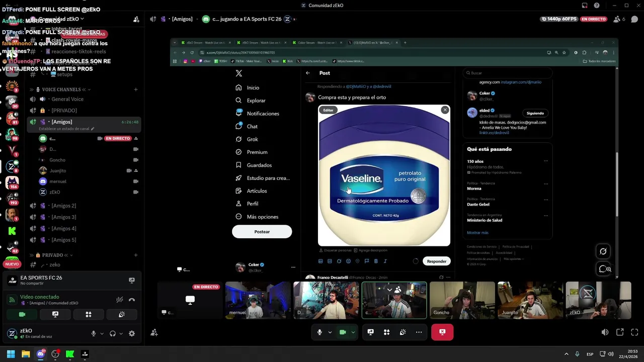Open system volume tray icon
This screenshot has height=362, width=644.
point(610,354)
